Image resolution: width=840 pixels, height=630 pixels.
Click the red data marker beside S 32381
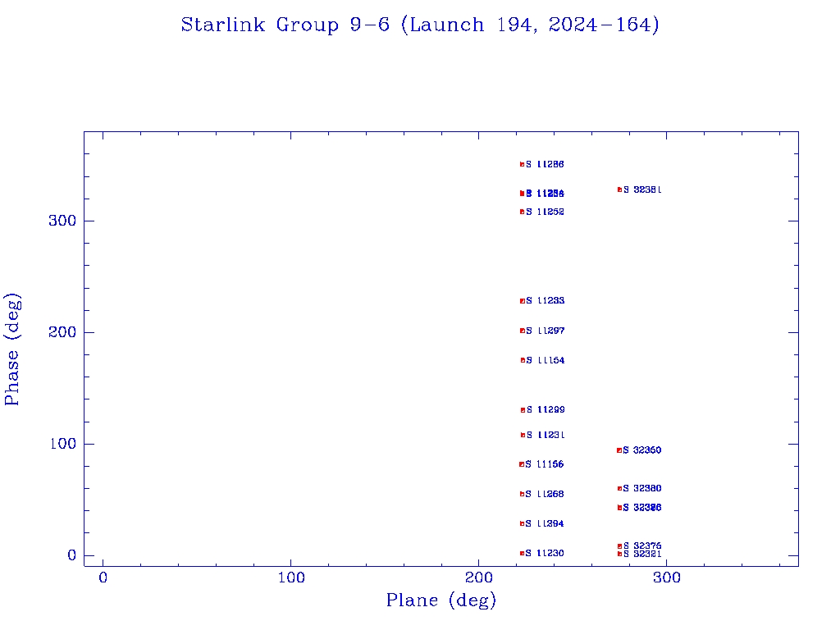pos(620,189)
